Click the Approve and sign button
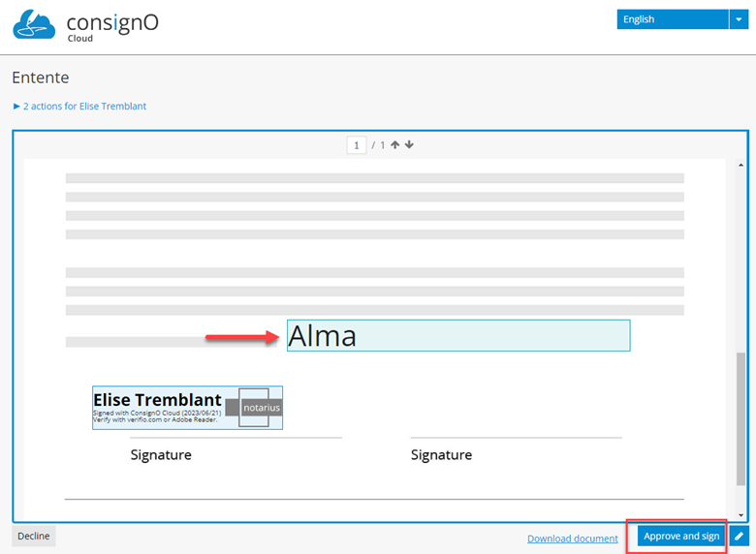 pos(681,537)
